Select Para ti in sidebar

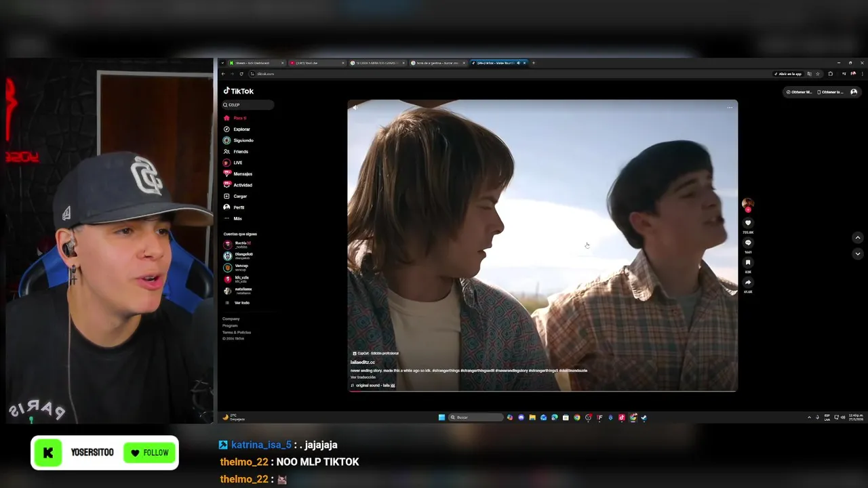(x=235, y=118)
